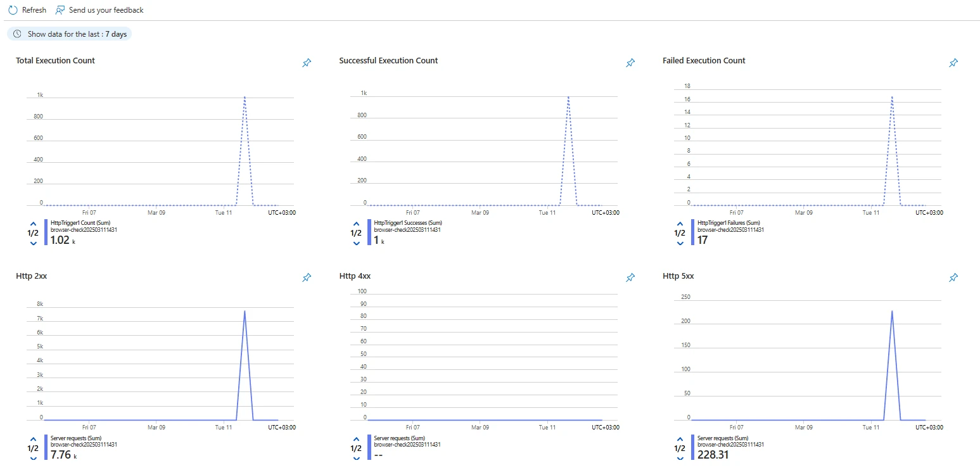Pin the Http 4xx chart
980x470 pixels.
[x=630, y=277]
